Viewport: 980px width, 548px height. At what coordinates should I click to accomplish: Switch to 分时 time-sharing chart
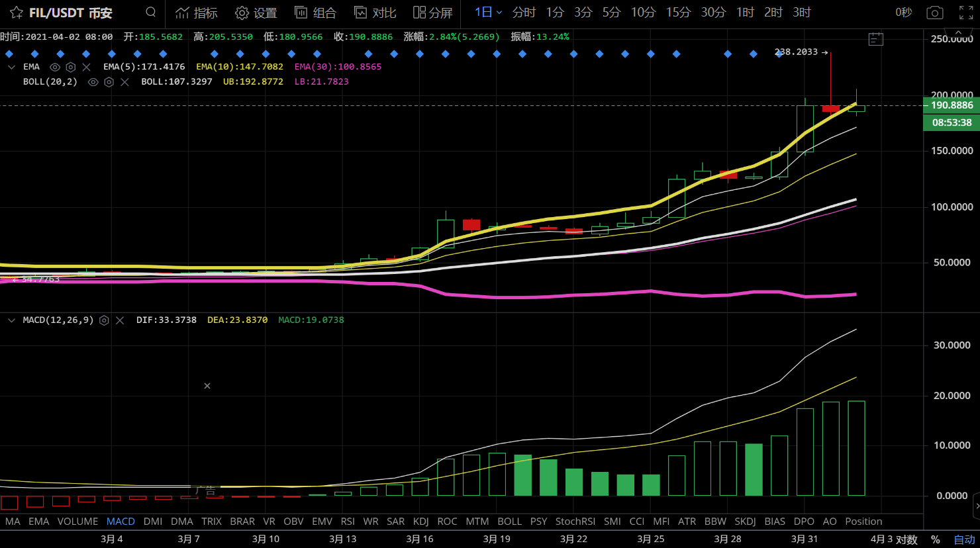click(524, 13)
